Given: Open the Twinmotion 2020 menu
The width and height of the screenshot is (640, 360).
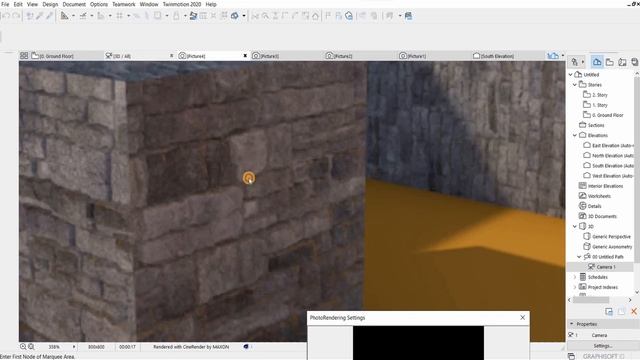Looking at the screenshot, I should [x=182, y=4].
